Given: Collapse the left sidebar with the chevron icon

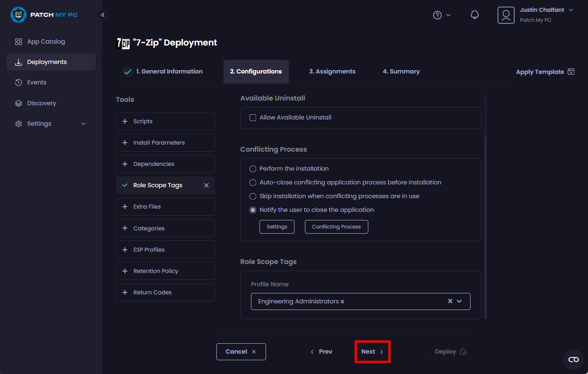Looking at the screenshot, I should tap(102, 15).
